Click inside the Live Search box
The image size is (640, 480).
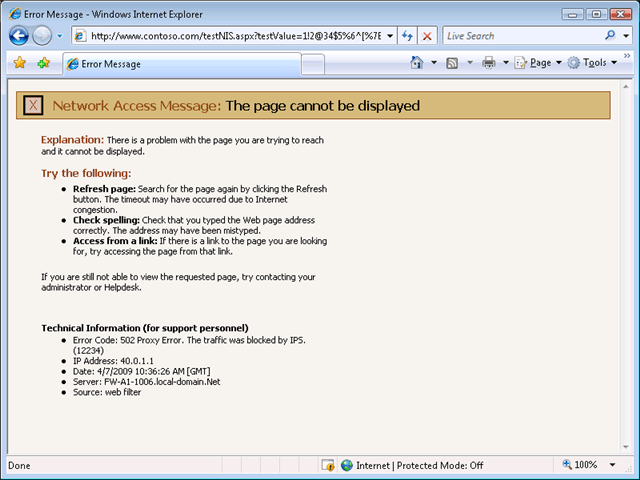(520, 35)
